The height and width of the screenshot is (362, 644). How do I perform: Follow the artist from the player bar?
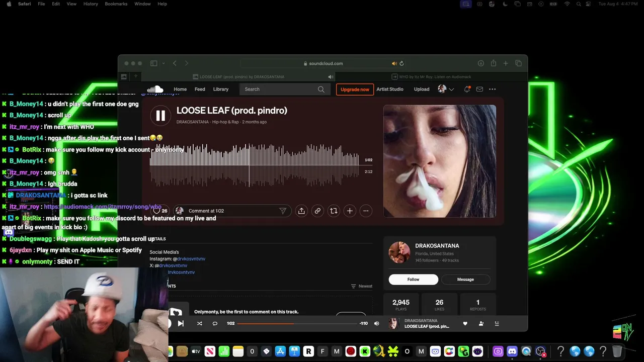click(481, 323)
